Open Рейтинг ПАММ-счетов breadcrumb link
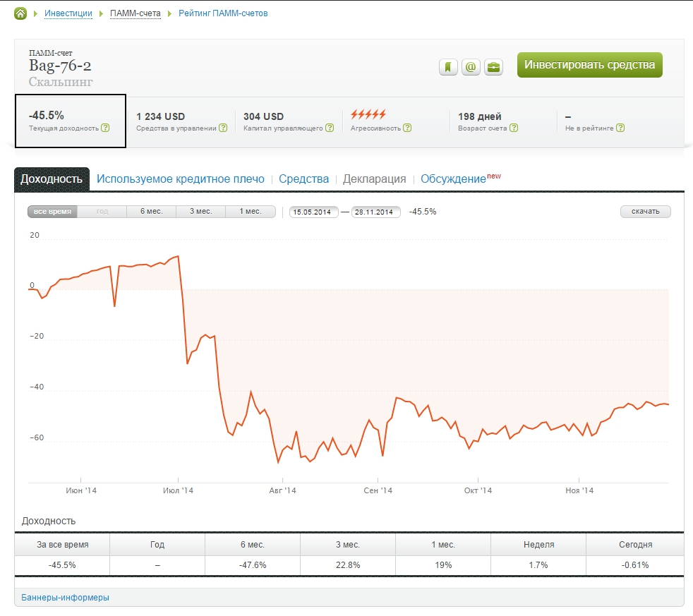Image resolution: width=693 pixels, height=616 pixels. pos(223,13)
